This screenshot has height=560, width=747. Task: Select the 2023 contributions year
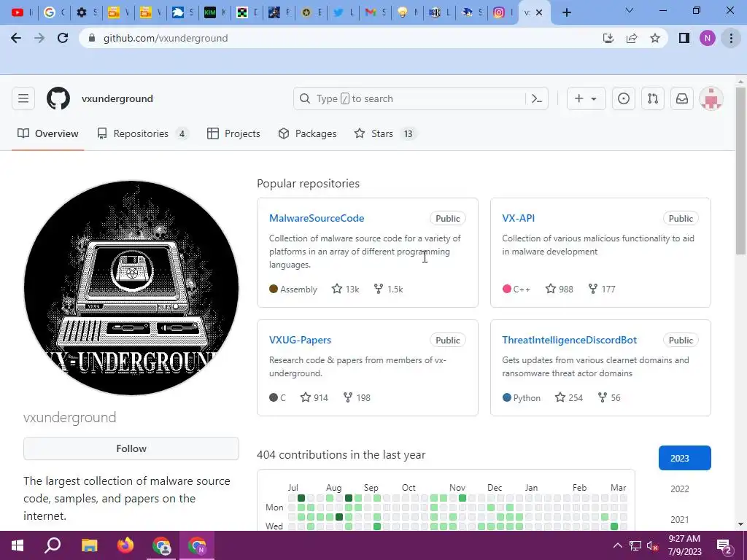point(684,458)
